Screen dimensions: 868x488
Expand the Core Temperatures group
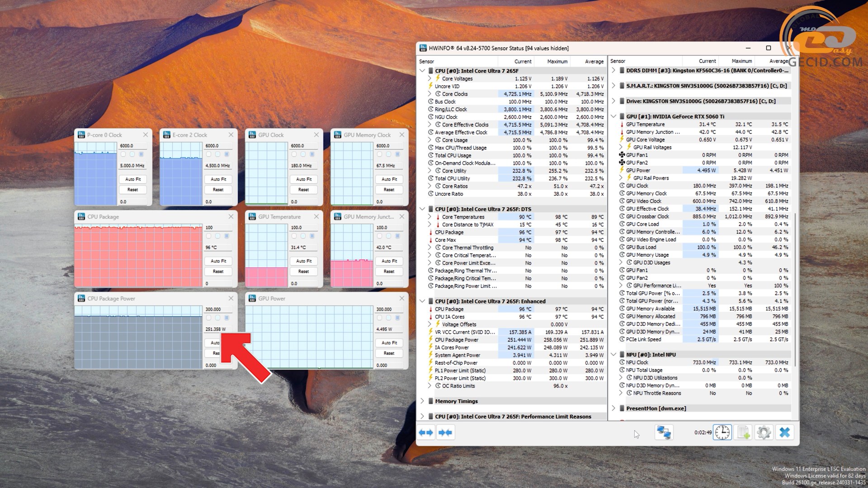(x=430, y=217)
